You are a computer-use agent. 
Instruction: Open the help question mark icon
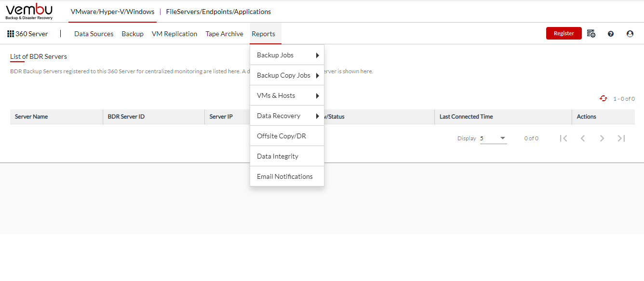pyautogui.click(x=611, y=34)
